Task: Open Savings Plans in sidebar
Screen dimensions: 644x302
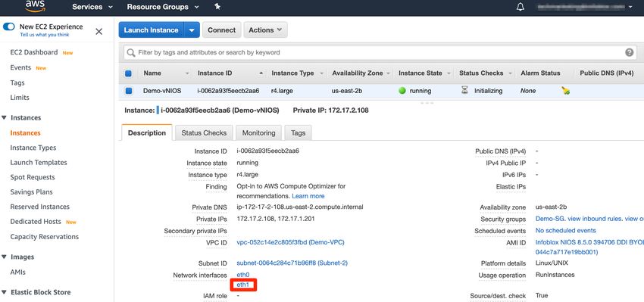Action: (32, 192)
